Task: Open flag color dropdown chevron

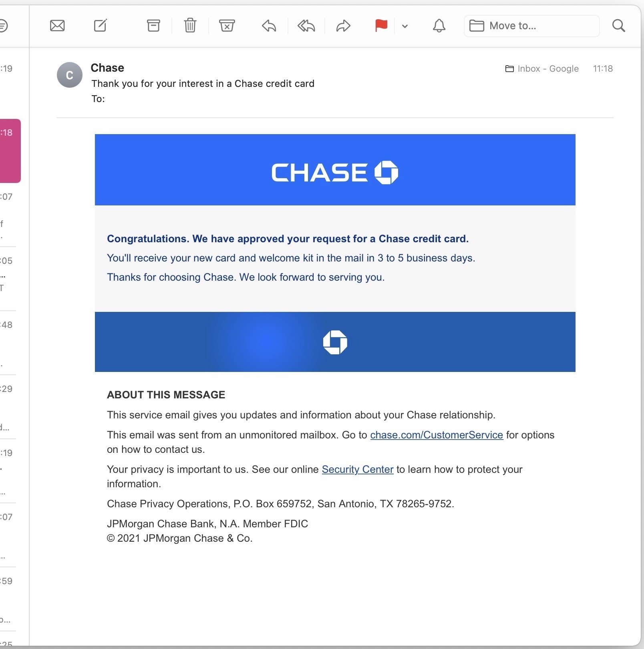Action: pos(405,26)
